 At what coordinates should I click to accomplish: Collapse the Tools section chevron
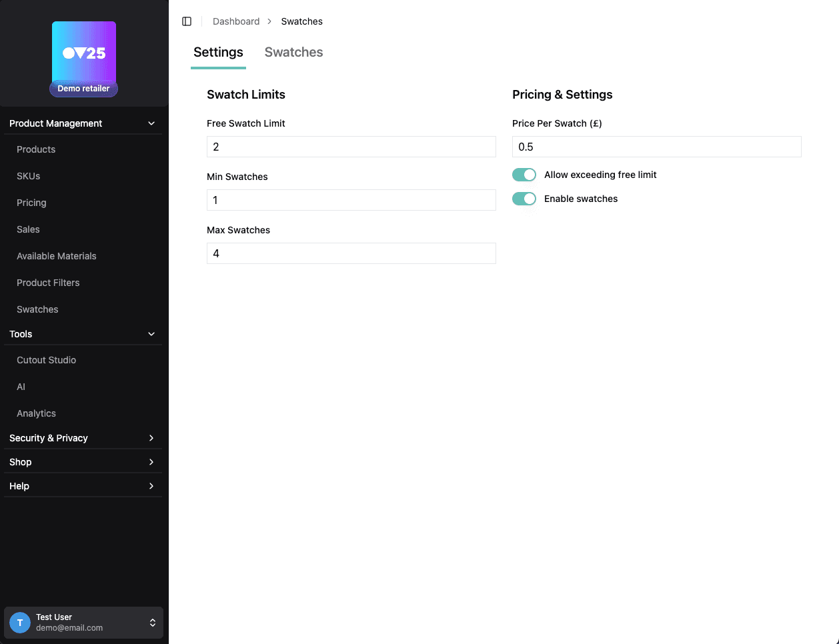pyautogui.click(x=151, y=334)
